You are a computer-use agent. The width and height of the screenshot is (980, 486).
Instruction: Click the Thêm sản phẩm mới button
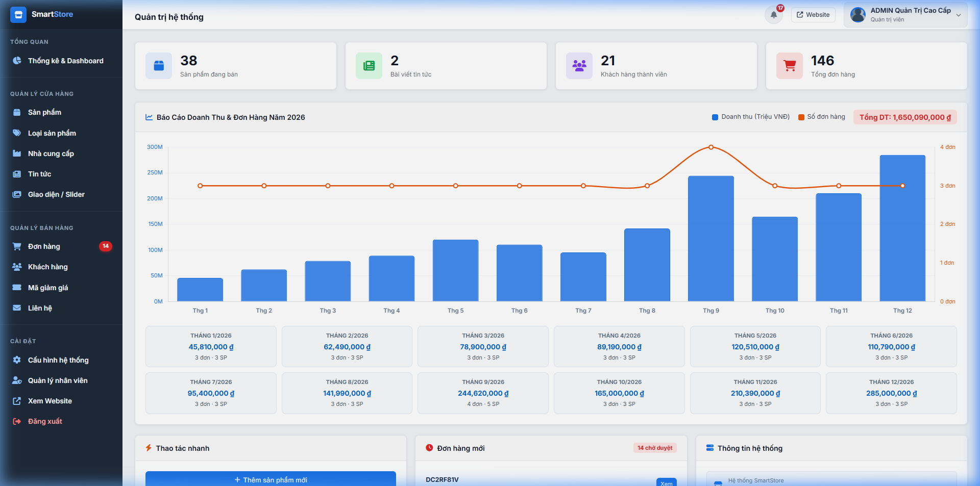click(271, 479)
